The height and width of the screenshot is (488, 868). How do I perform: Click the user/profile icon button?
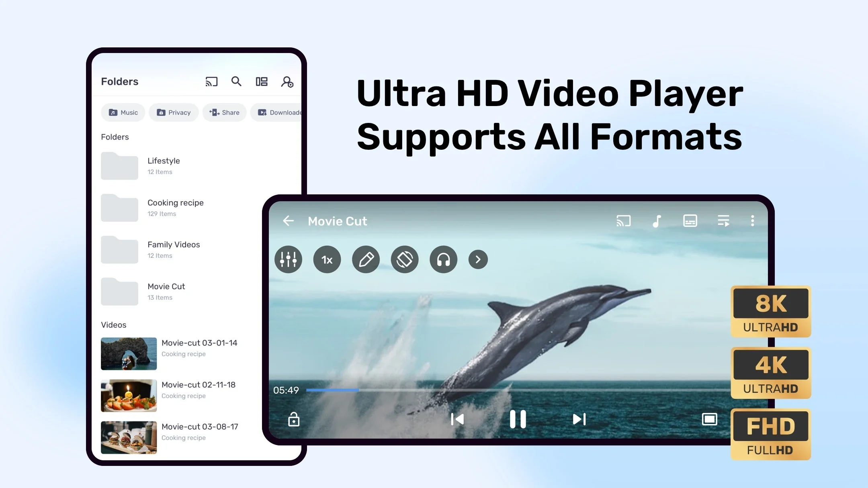287,82
